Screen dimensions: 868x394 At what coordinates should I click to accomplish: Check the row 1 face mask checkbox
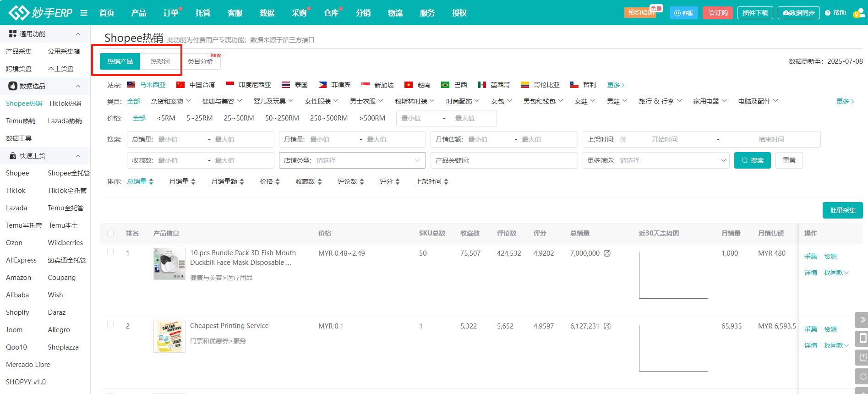[x=110, y=251]
